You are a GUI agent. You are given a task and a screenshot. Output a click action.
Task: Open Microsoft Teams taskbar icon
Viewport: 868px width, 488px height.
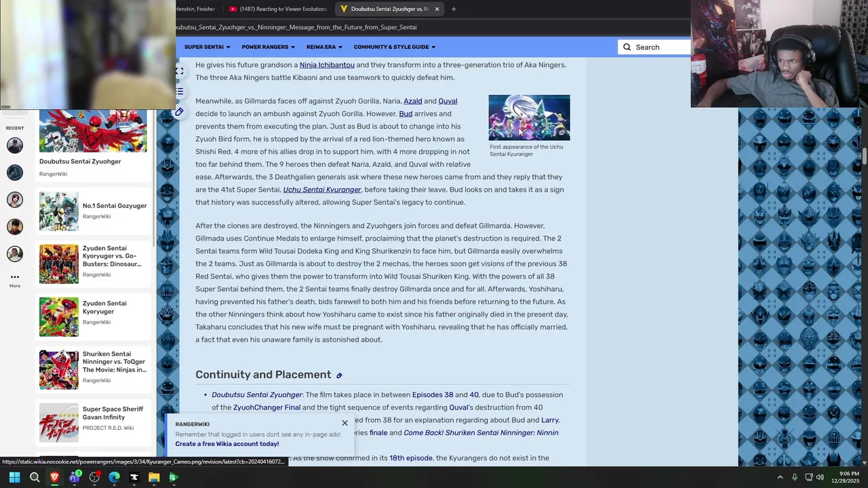point(75,477)
